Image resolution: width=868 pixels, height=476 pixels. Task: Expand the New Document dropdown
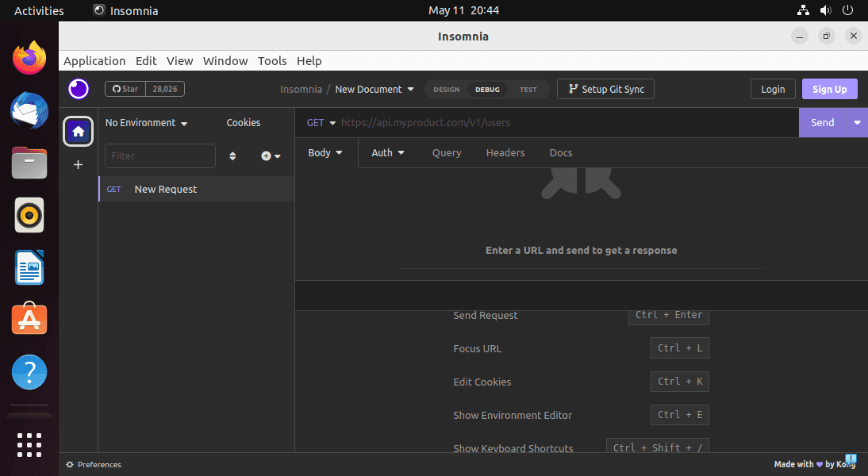[x=374, y=89]
